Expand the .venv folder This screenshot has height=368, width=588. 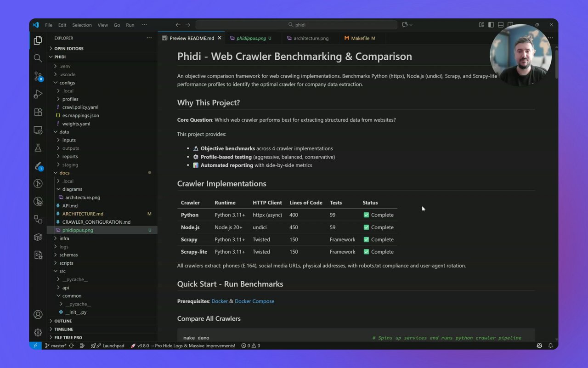point(102,66)
